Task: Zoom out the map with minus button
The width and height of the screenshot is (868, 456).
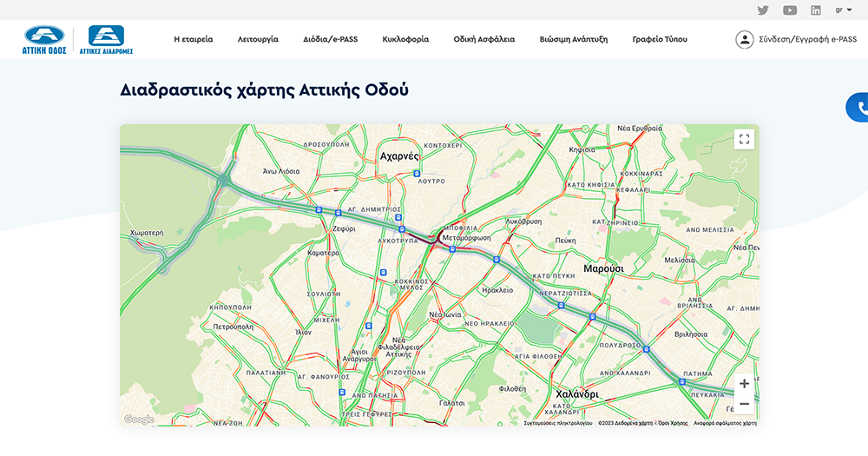Action: 744,404
